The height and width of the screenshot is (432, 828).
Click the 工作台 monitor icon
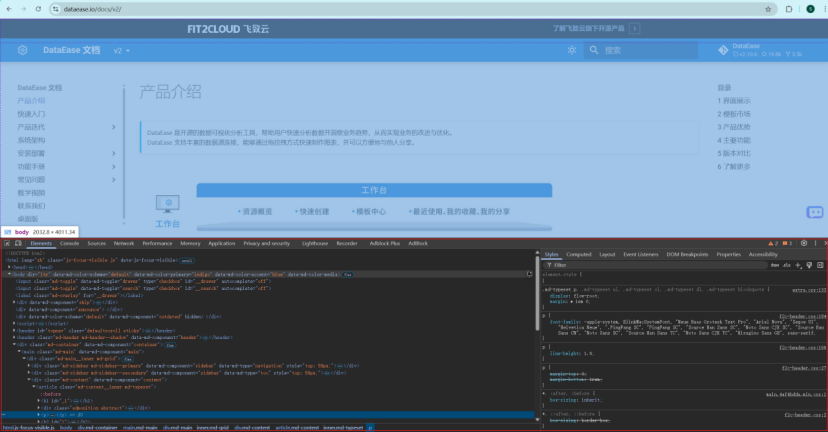pyautogui.click(x=167, y=204)
